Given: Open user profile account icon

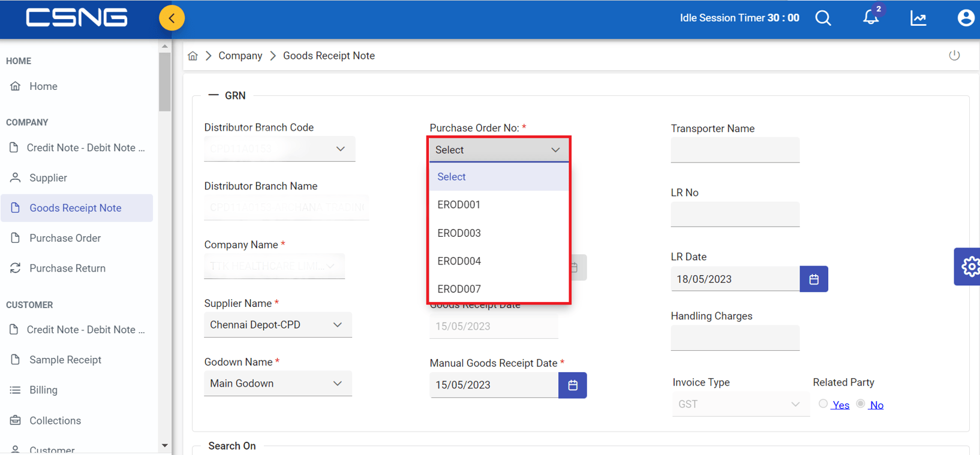Looking at the screenshot, I should click(966, 18).
